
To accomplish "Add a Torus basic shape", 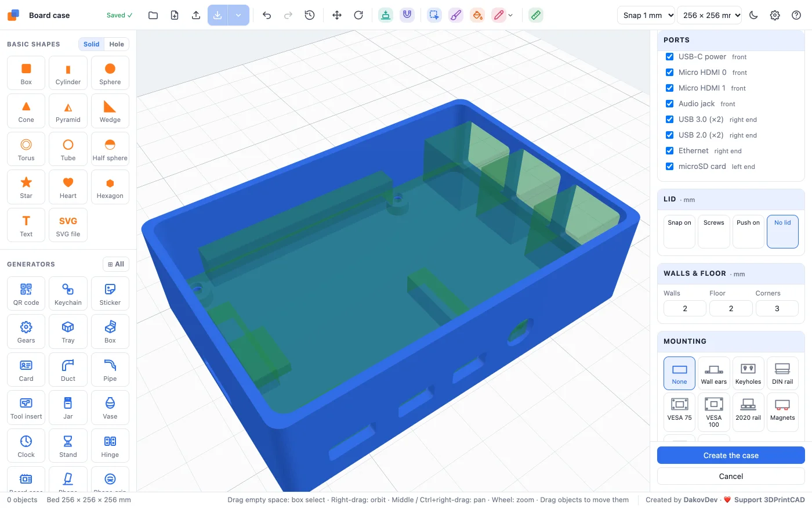I will point(26,149).
